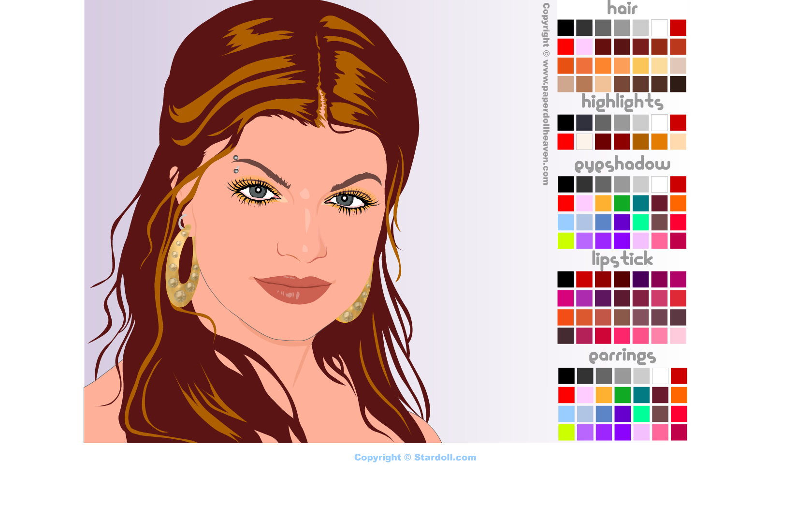Pick the white earrings color swatch
The image size is (812, 508).
coord(660,376)
